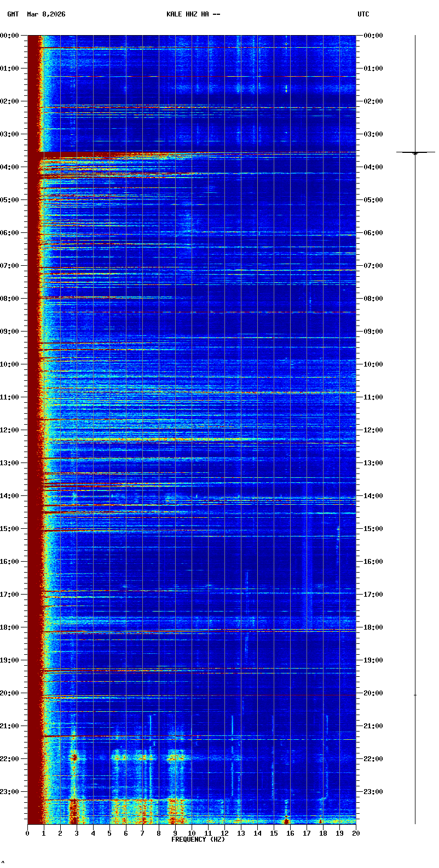Select the 04:00 label on left axis
439x868 pixels.
9,167
